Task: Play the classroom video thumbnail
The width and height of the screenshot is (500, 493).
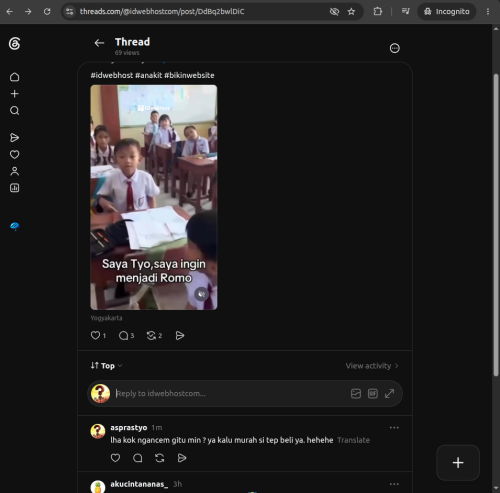Action: 154,197
